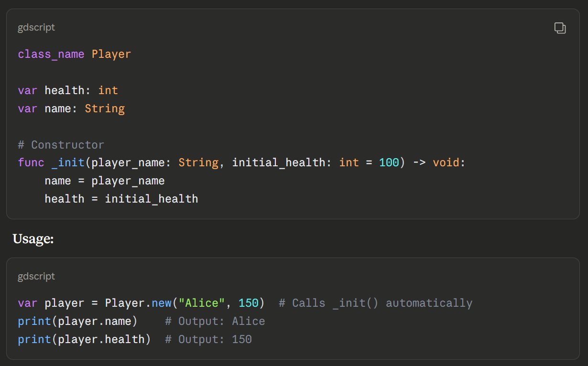Click the class_name keyword

click(51, 54)
